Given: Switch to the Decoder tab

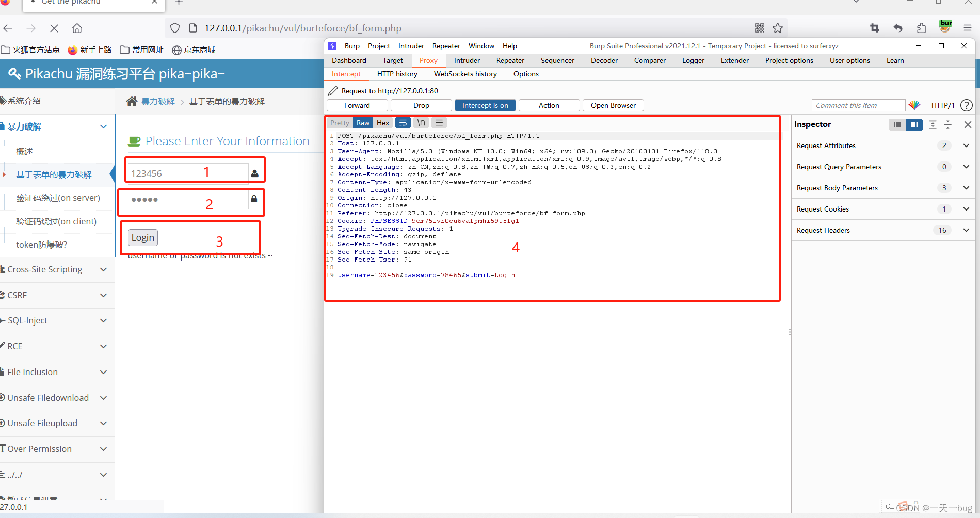Looking at the screenshot, I should [604, 60].
